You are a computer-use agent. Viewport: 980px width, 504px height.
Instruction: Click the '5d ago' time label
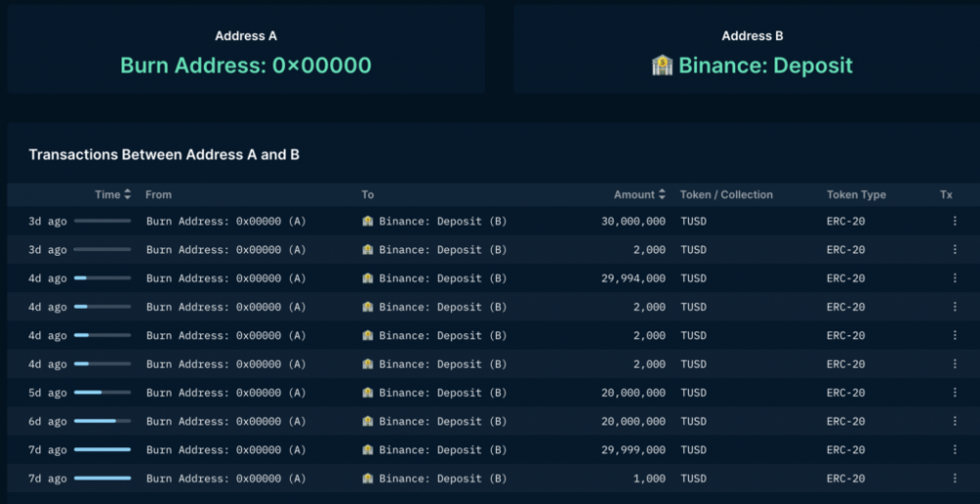point(47,392)
